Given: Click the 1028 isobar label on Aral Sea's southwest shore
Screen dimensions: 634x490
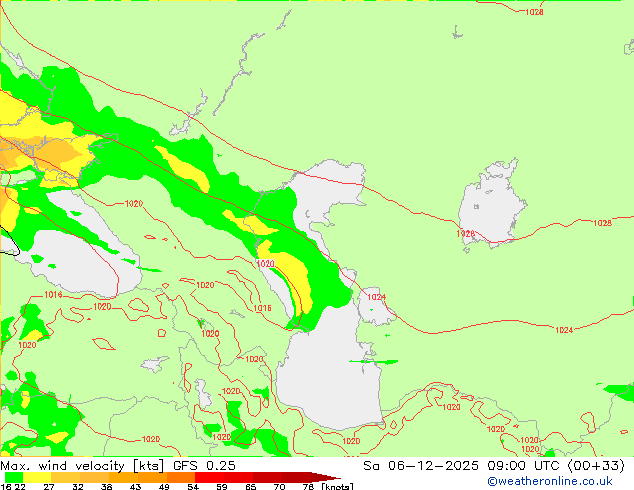Looking at the screenshot, I should tap(465, 234).
